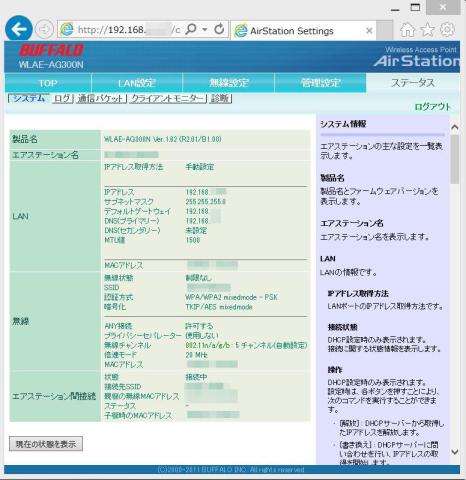This screenshot has height=480, width=466.
Task: Click the MTU value 1500
Action: 193,240
